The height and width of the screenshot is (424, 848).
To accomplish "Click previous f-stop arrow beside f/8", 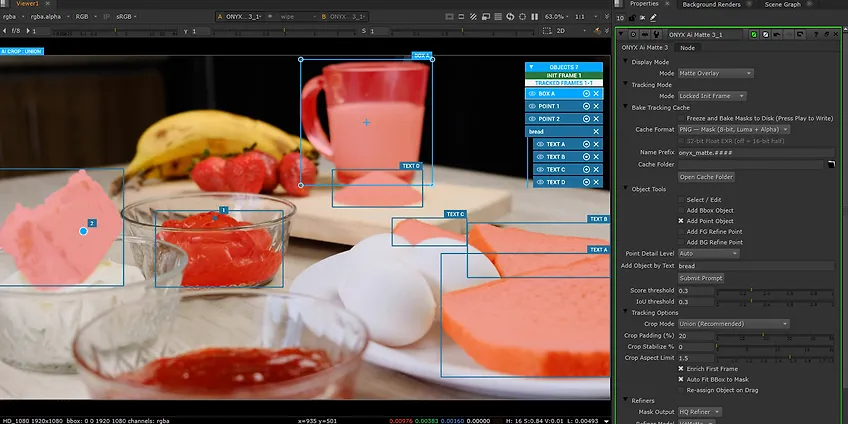I will (5, 31).
